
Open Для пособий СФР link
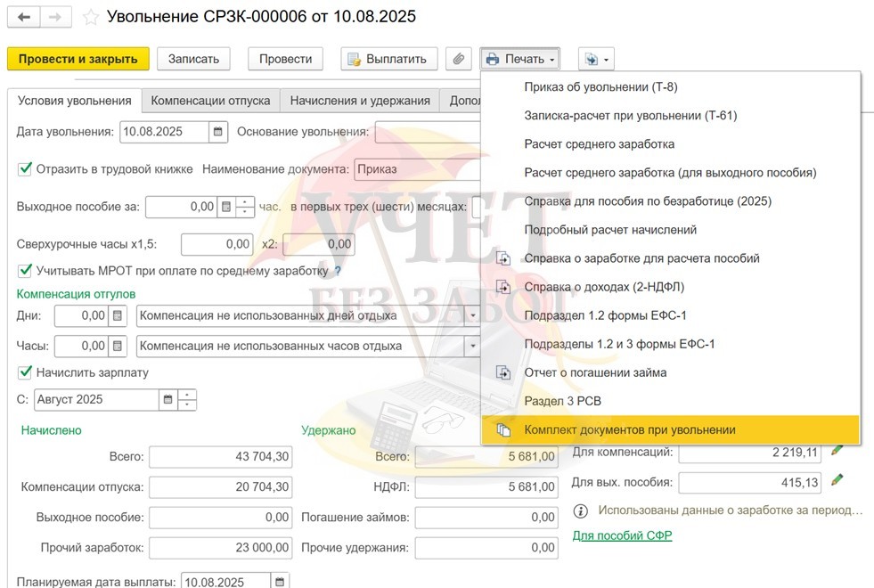click(622, 535)
